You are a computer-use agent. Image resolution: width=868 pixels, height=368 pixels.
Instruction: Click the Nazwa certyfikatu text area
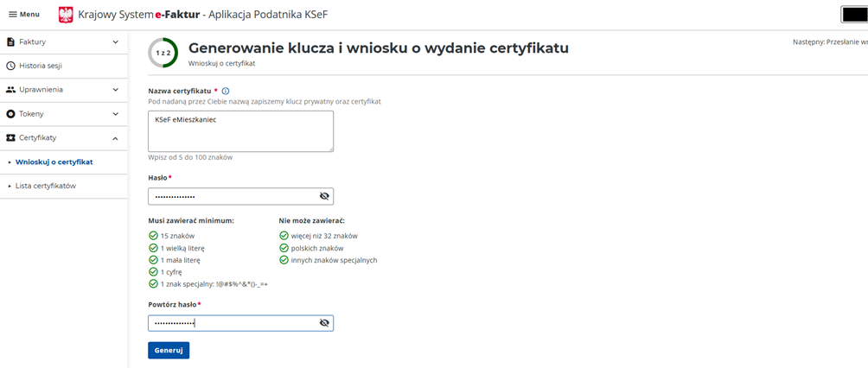(240, 130)
